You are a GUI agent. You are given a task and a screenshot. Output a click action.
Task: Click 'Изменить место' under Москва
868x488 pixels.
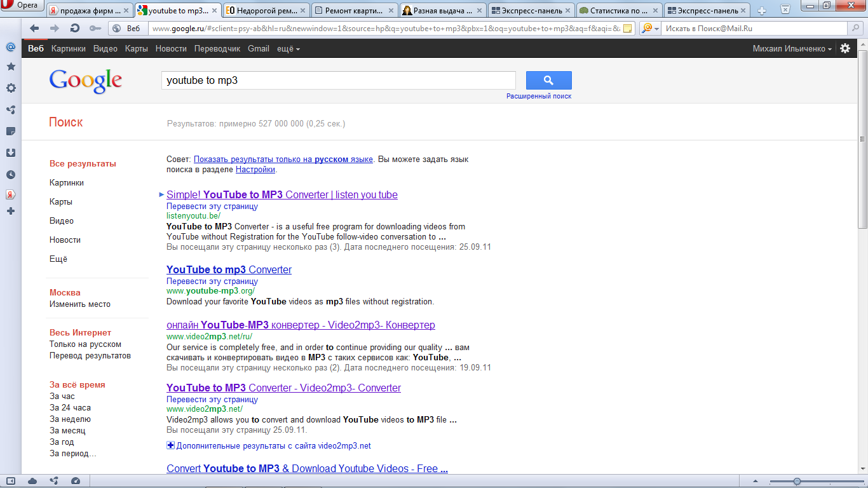coord(80,304)
